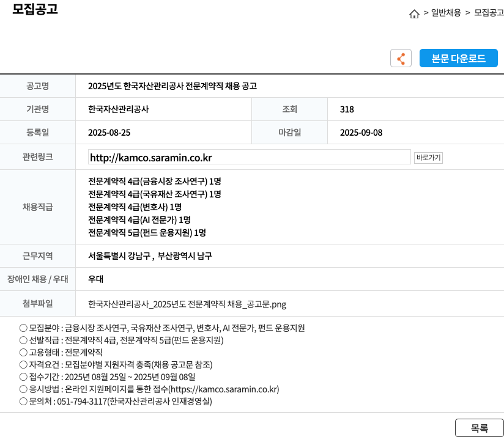Select the line 전문계약직 4급(AI 전문가) 1명
504x437 pixels.
pyautogui.click(x=139, y=220)
